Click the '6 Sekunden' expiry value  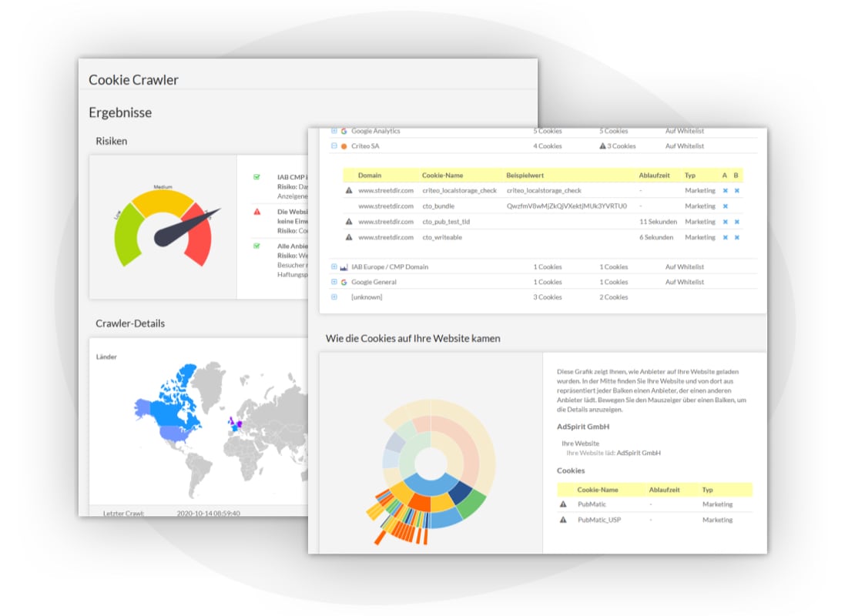click(x=656, y=238)
